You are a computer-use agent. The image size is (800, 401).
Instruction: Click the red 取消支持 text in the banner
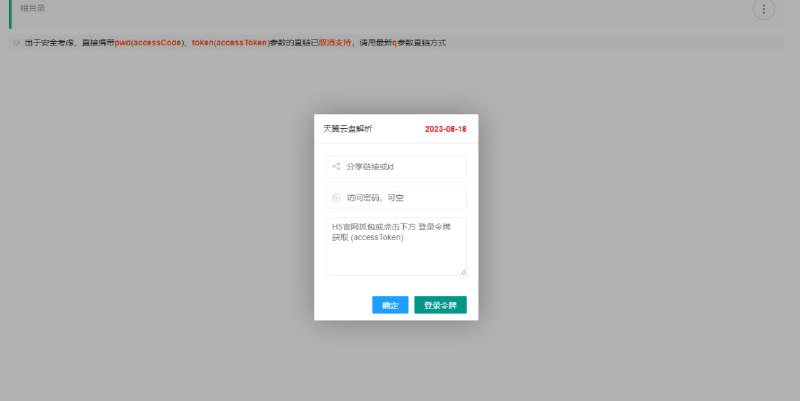point(334,44)
